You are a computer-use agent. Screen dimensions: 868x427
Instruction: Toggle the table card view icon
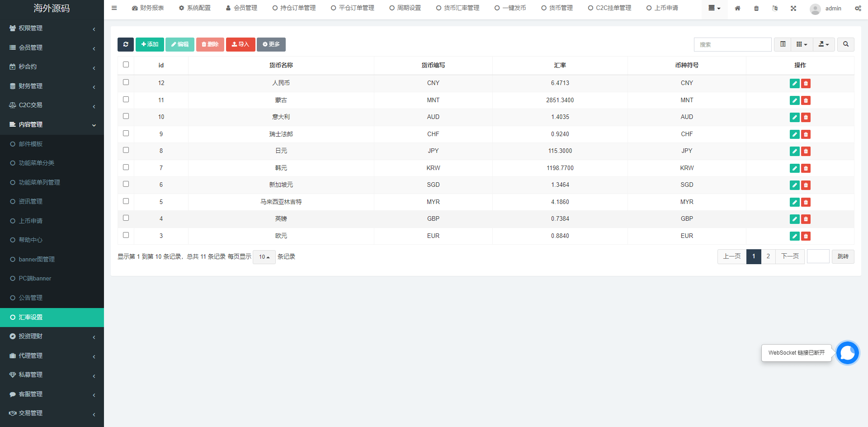(783, 44)
